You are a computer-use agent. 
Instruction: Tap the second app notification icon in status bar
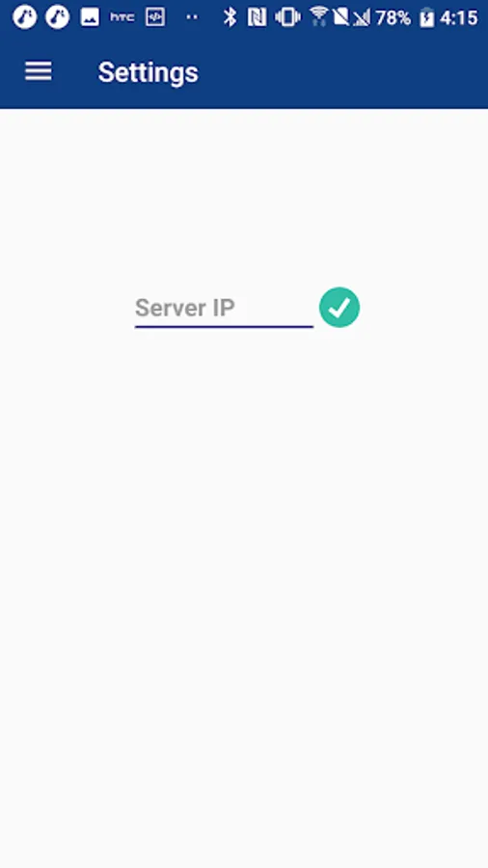coord(58,16)
